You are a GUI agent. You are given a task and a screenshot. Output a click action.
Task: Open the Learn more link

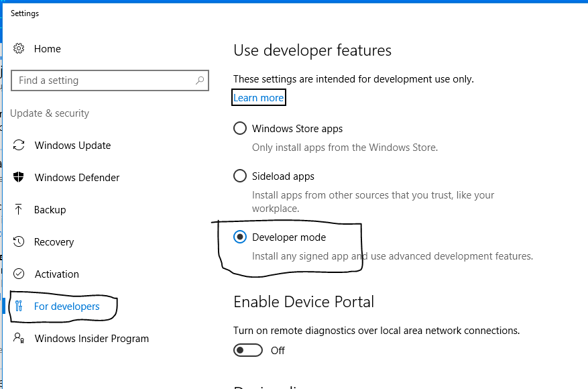click(258, 97)
